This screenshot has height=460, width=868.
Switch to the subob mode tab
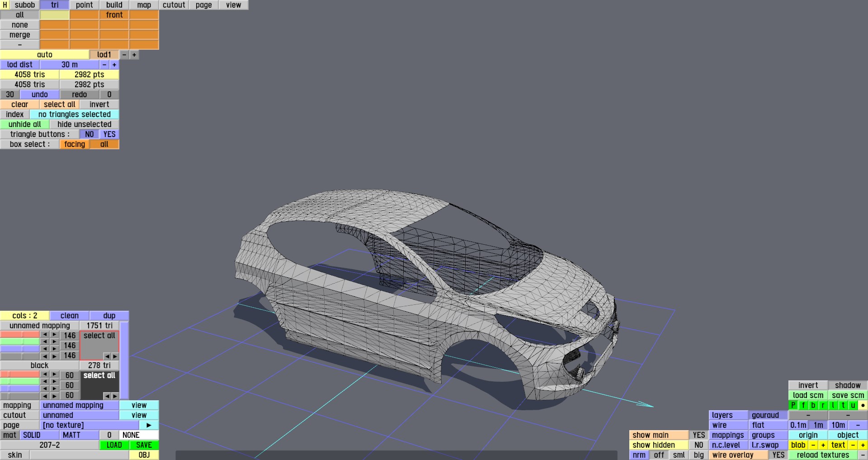[x=24, y=5]
